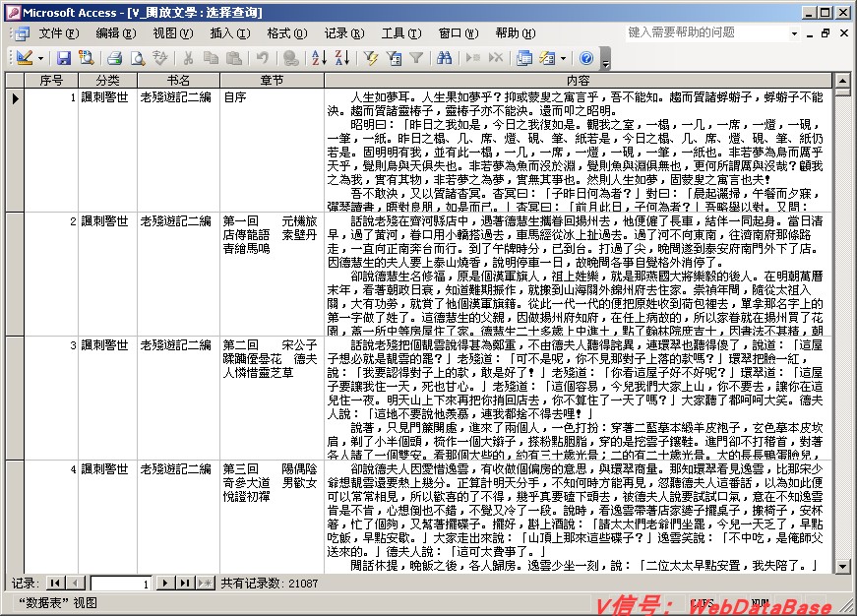Click the 第三回 陽偶陰奇參大道 chapter cell
Image resolution: width=857 pixels, height=616 pixels.
[x=273, y=517]
